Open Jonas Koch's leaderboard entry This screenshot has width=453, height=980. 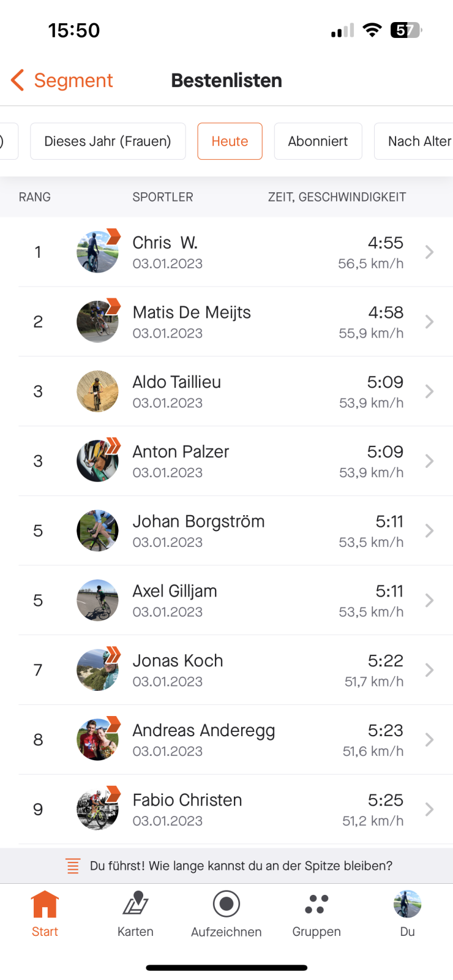coord(178,661)
